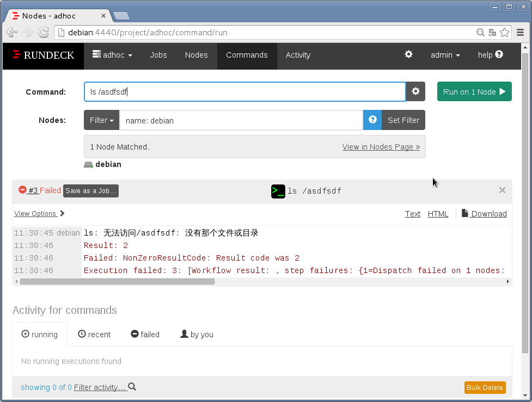View the output as HTML
532x402 pixels.
(438, 214)
